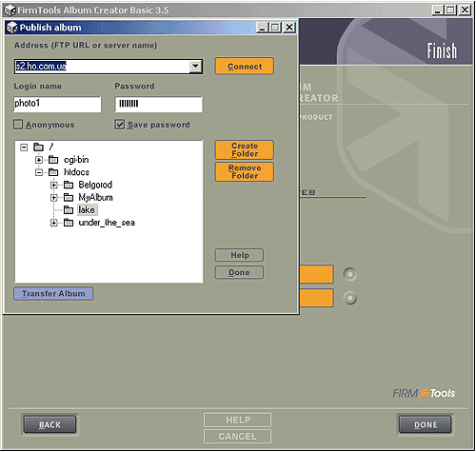Image resolution: width=476 pixels, height=452 pixels.
Task: Click the root folder icon in tree
Action: tap(38, 147)
